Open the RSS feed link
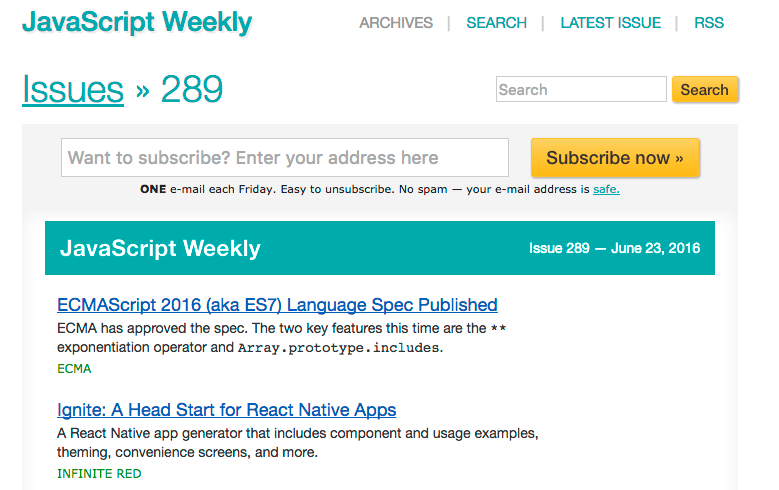Screen dimensions: 779x490 (709, 23)
